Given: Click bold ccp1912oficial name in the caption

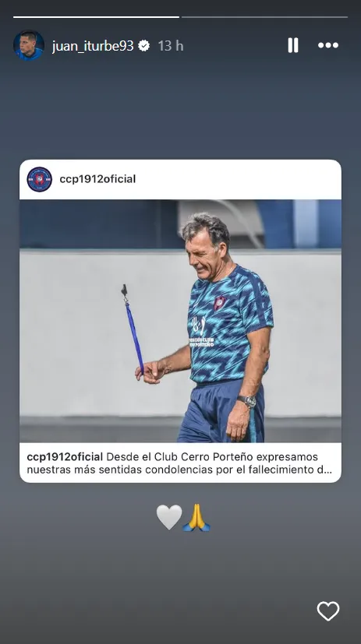Looking at the screenshot, I should 65,456.
